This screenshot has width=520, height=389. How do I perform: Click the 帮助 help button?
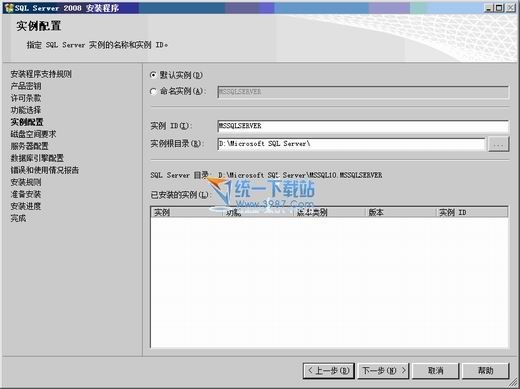tap(485, 371)
